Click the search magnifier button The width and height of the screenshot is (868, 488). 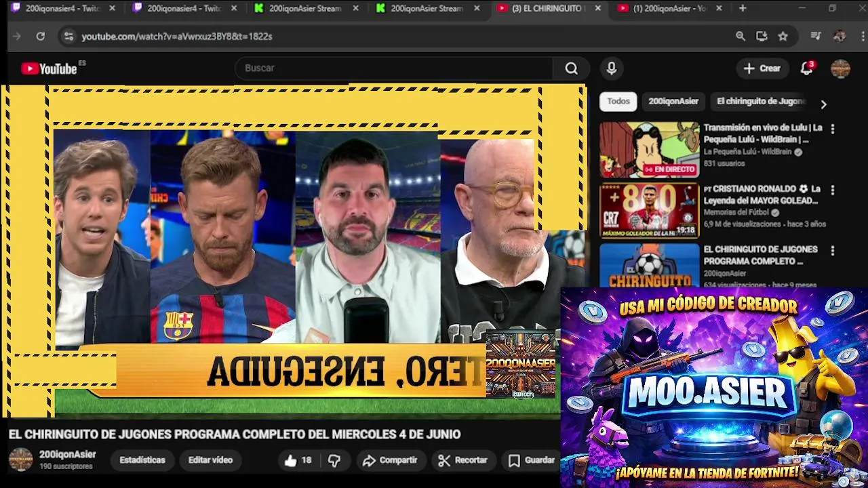(571, 68)
